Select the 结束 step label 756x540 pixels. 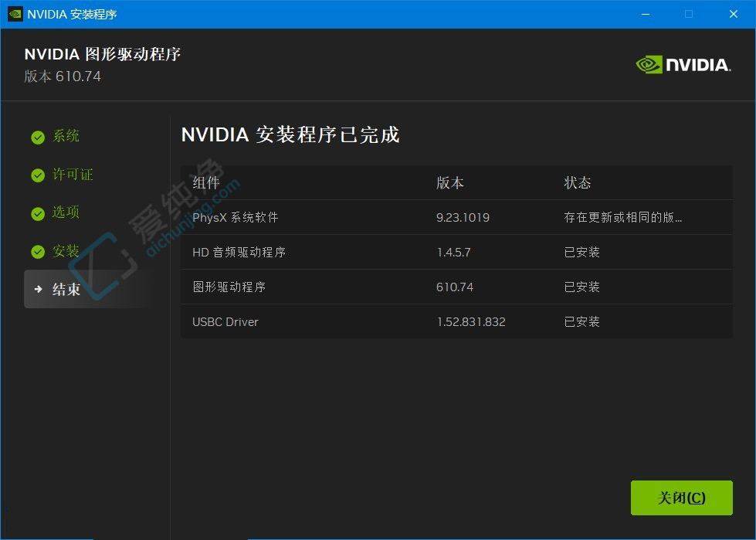pyautogui.click(x=66, y=289)
